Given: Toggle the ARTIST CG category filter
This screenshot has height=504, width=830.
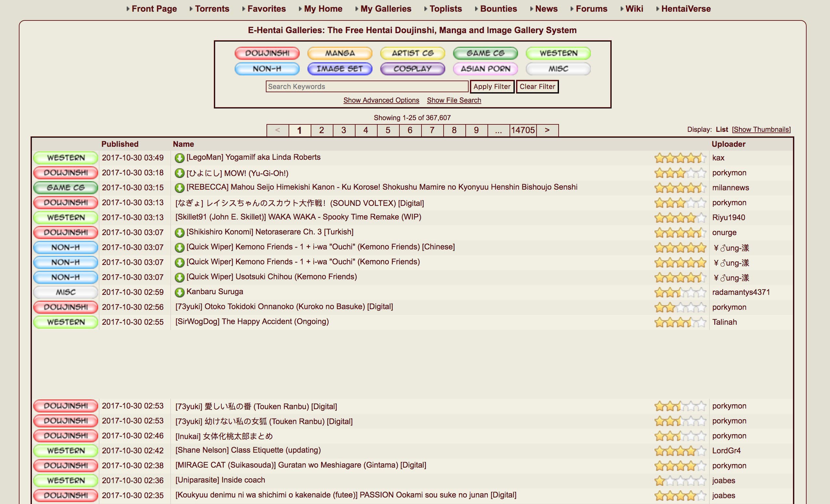Looking at the screenshot, I should (412, 53).
